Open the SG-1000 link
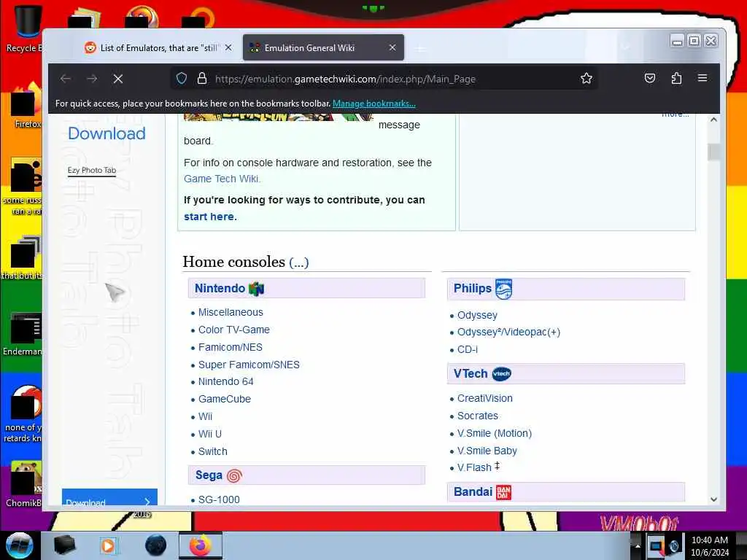Viewport: 747px width, 560px height. pyautogui.click(x=219, y=499)
